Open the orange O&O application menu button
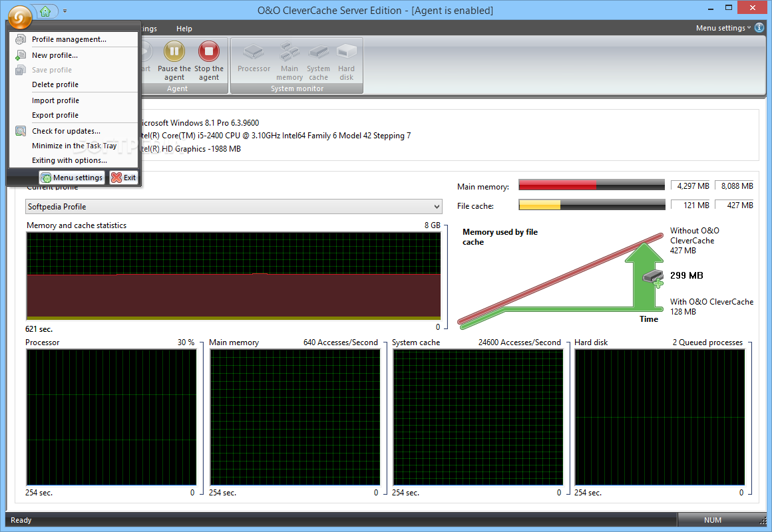 tap(19, 18)
